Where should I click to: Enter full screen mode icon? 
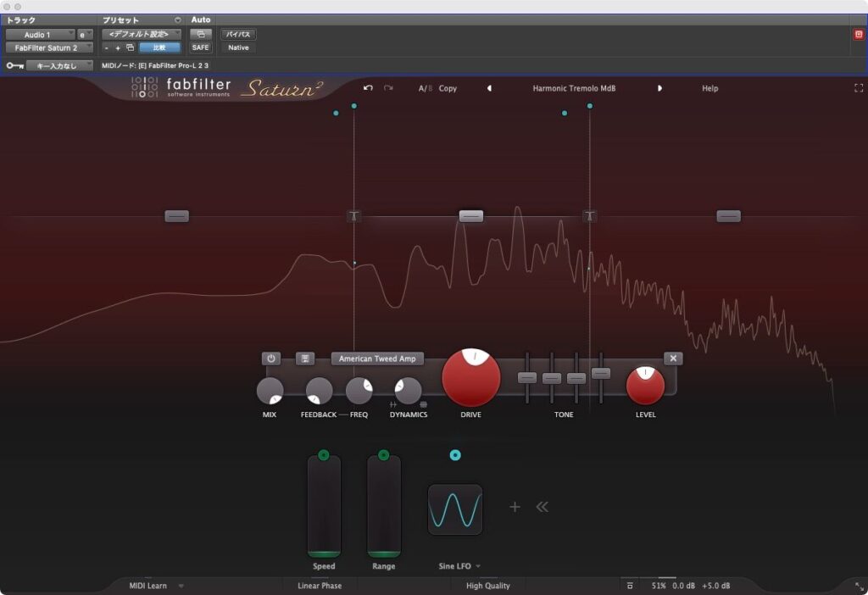pos(859,88)
